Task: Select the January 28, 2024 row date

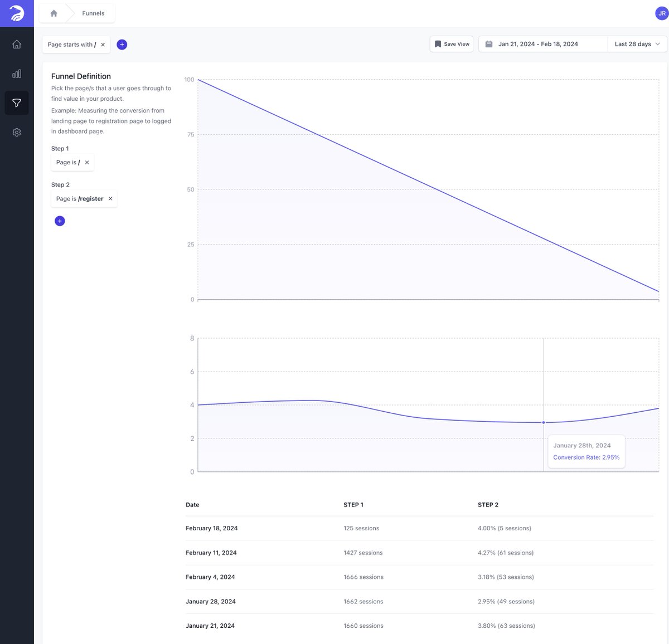Action: (211, 602)
